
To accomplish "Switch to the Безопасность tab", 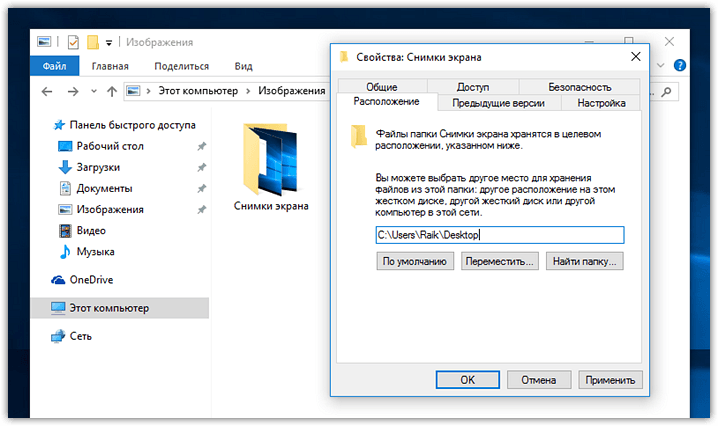I will click(580, 87).
